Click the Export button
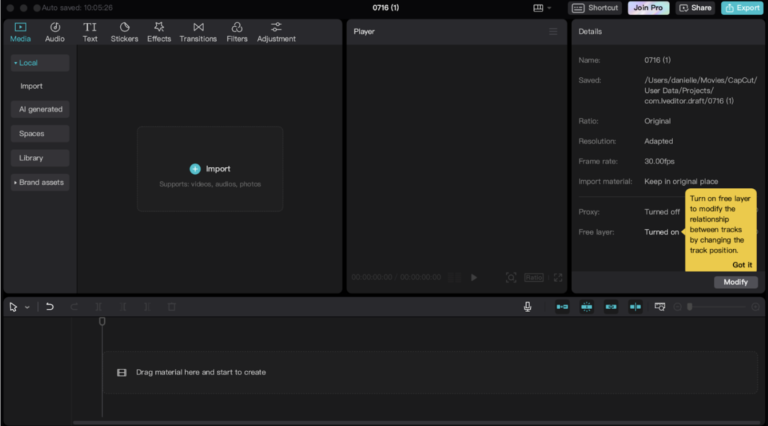Viewport: 768px width, 426px height. pyautogui.click(x=743, y=8)
